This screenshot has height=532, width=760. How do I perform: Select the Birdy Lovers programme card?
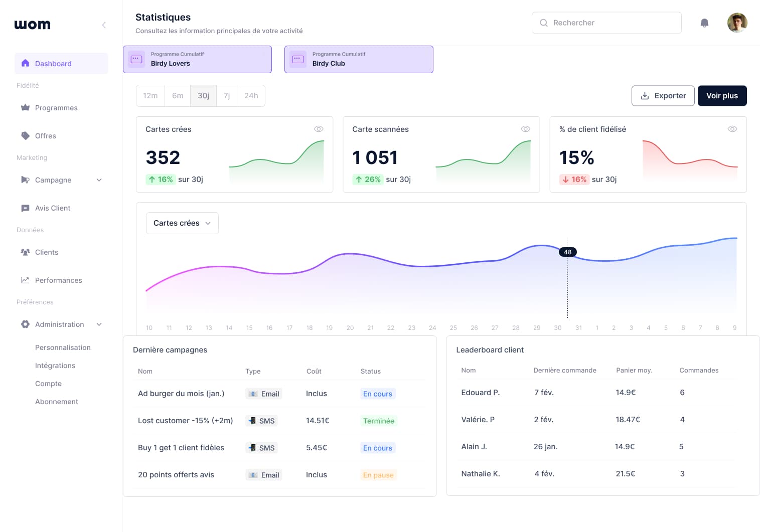coord(197,59)
